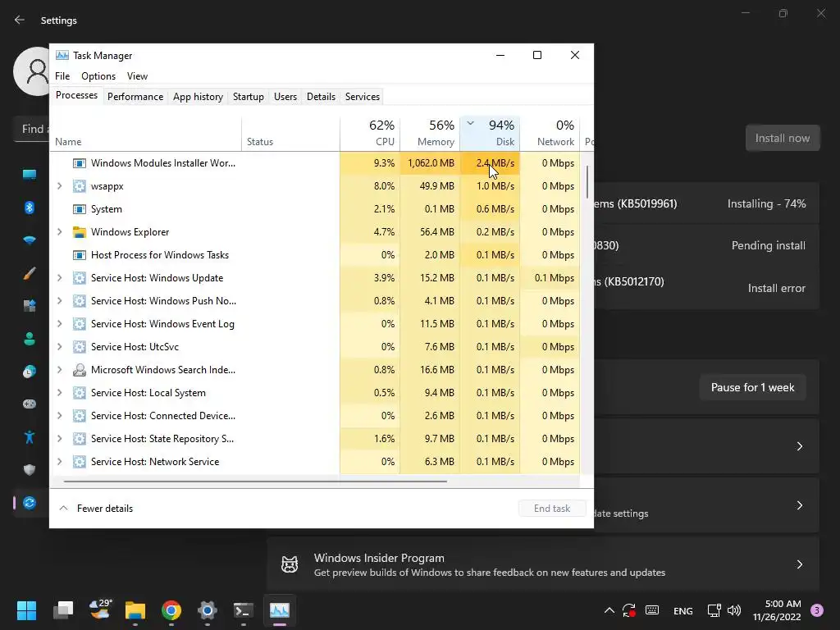
Task: Click the System process icon
Action: tap(80, 209)
